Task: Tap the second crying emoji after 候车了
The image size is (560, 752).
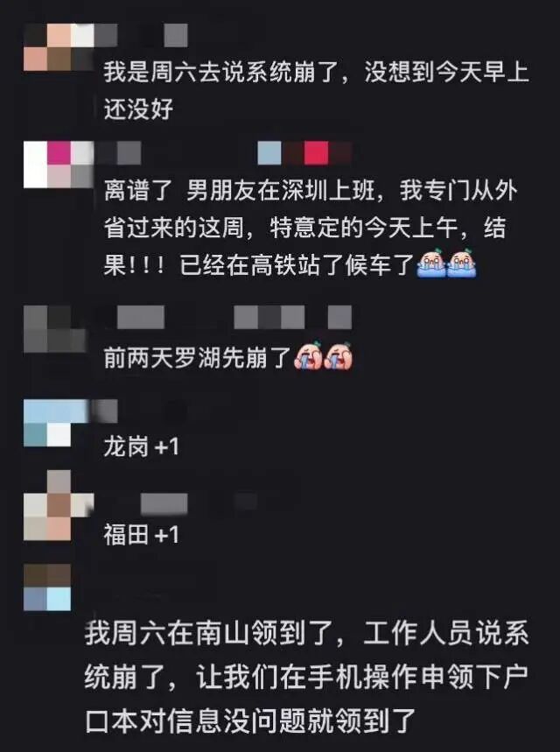Action: coord(462,264)
